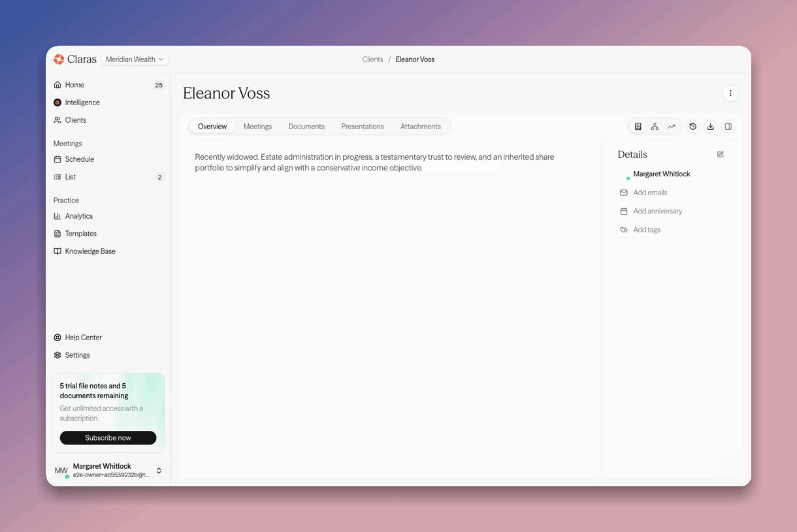Open Home in the sidebar
The height and width of the screenshot is (532, 797).
[108, 85]
